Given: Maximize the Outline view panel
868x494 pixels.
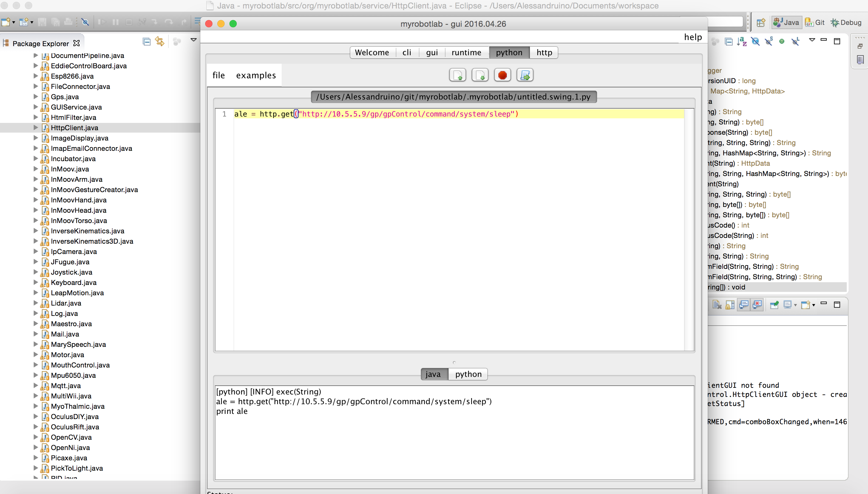Looking at the screenshot, I should (837, 41).
